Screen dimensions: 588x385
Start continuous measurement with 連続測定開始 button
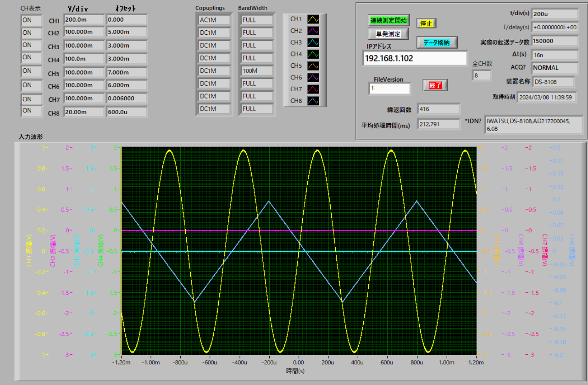click(x=388, y=21)
